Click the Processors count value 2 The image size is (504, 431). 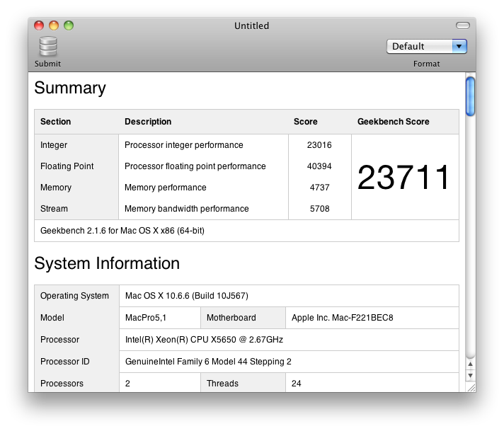[x=127, y=384]
